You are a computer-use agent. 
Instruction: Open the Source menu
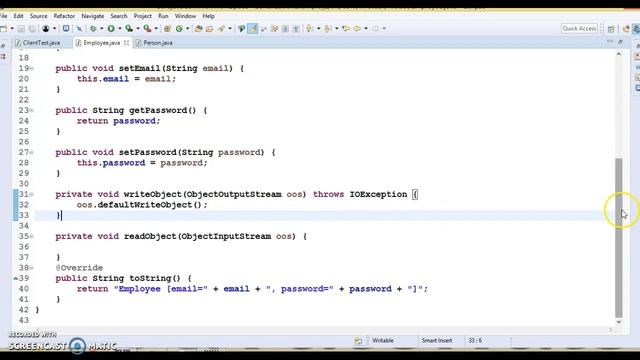tap(38, 16)
